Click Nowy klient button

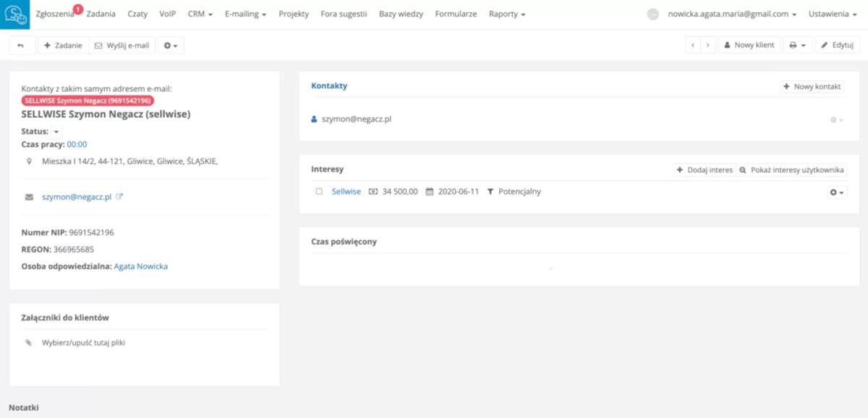click(x=749, y=45)
